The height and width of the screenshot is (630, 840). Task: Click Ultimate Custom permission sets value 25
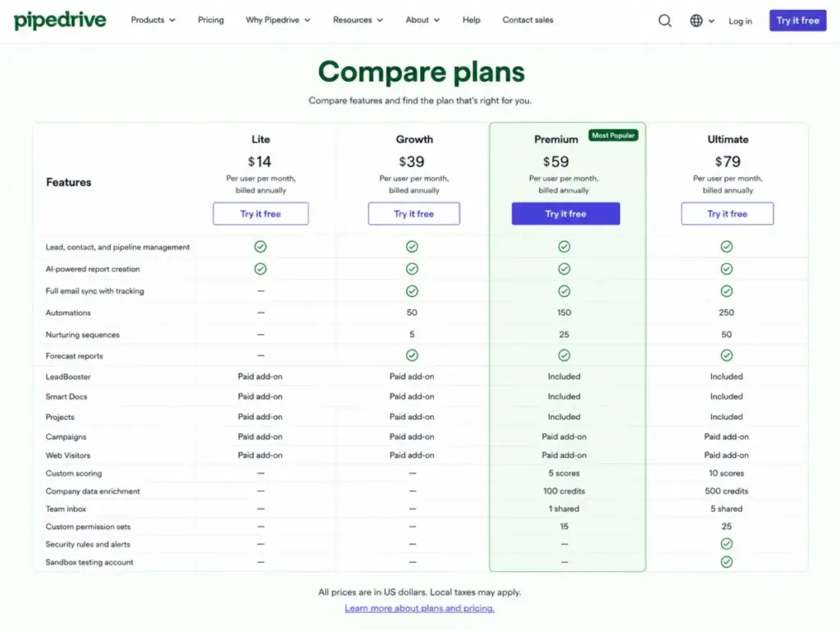pos(727,527)
